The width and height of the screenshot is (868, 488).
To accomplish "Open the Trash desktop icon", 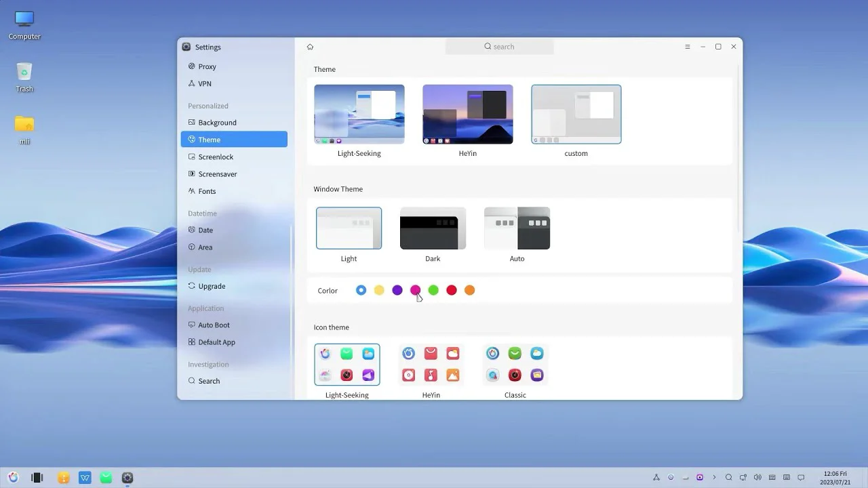I will pos(24,73).
